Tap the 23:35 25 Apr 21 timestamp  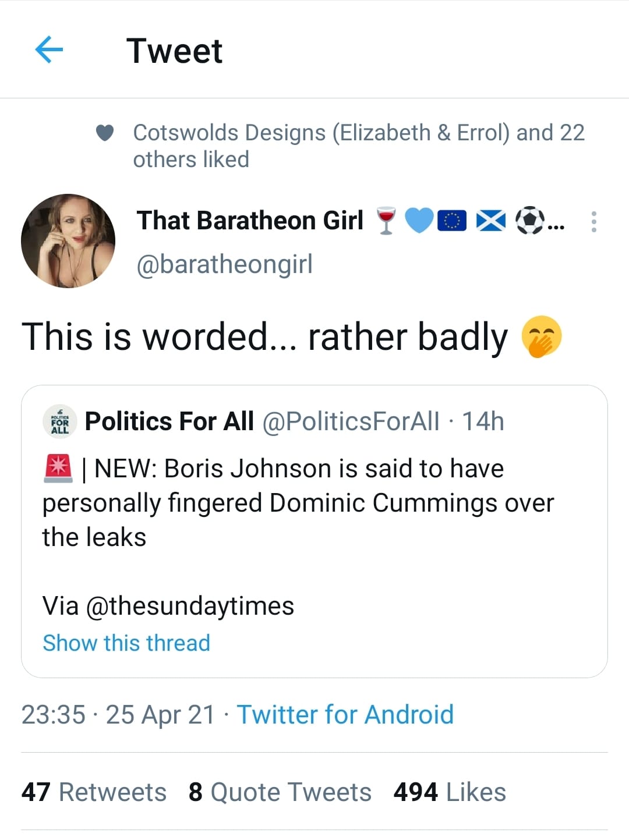[x=118, y=714]
